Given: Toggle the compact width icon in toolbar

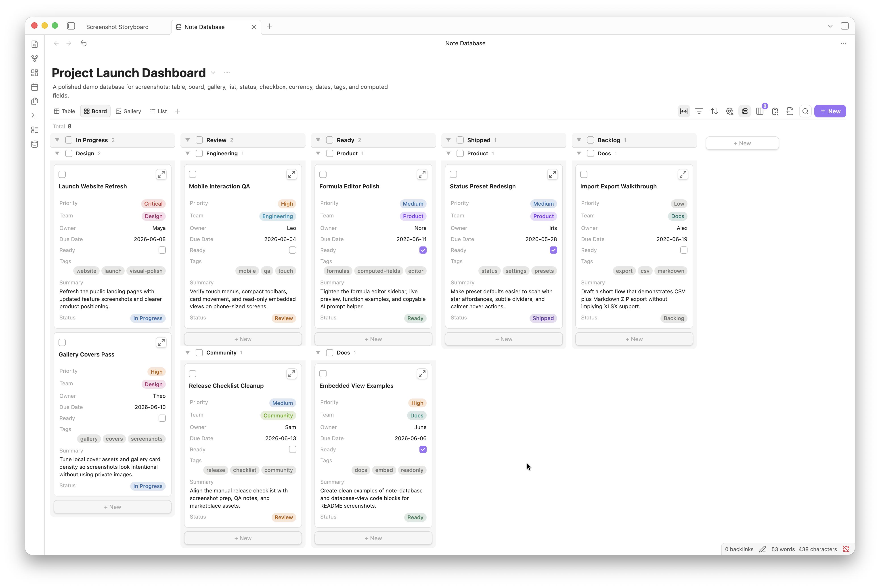Looking at the screenshot, I should coord(683,111).
